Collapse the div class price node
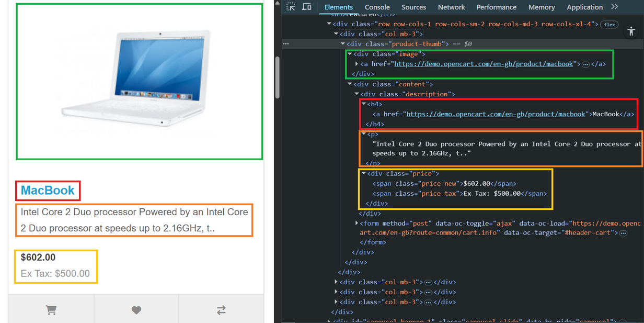Screen dimensions: 644x323 pyautogui.click(x=364, y=174)
